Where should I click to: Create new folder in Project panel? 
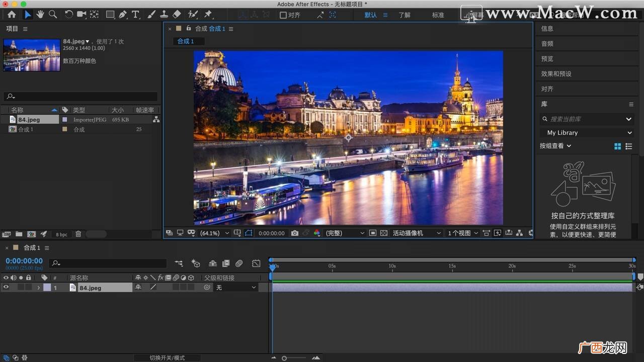[x=19, y=234]
